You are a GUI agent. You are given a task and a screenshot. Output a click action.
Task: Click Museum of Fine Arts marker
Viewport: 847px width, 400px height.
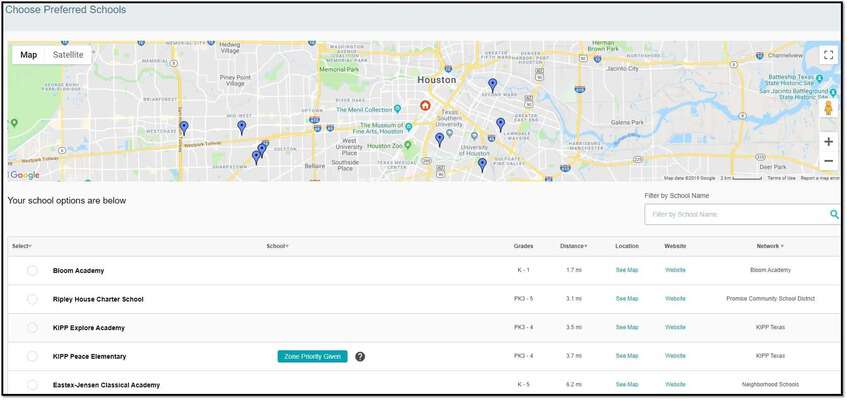409,127
